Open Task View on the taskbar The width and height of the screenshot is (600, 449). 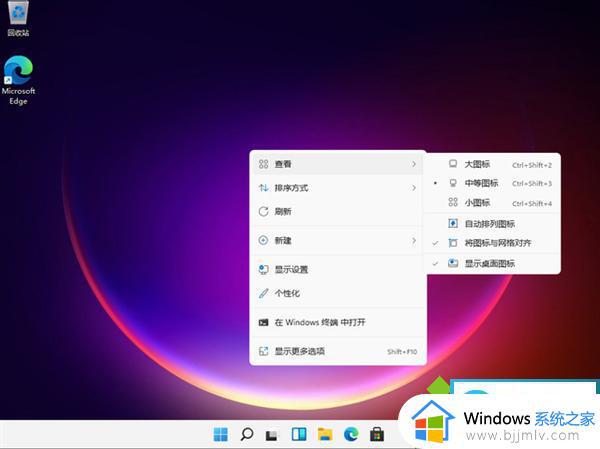[272, 435]
